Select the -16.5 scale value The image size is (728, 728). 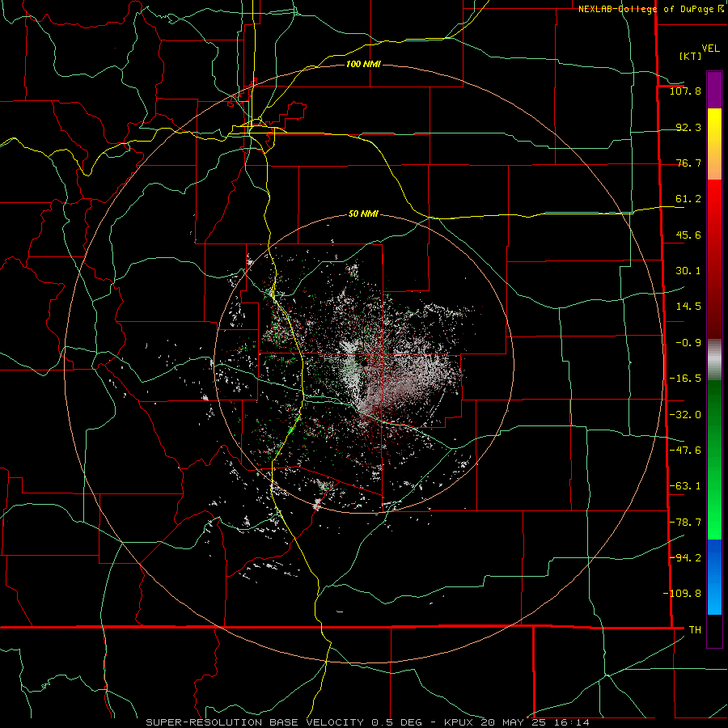pos(685,379)
